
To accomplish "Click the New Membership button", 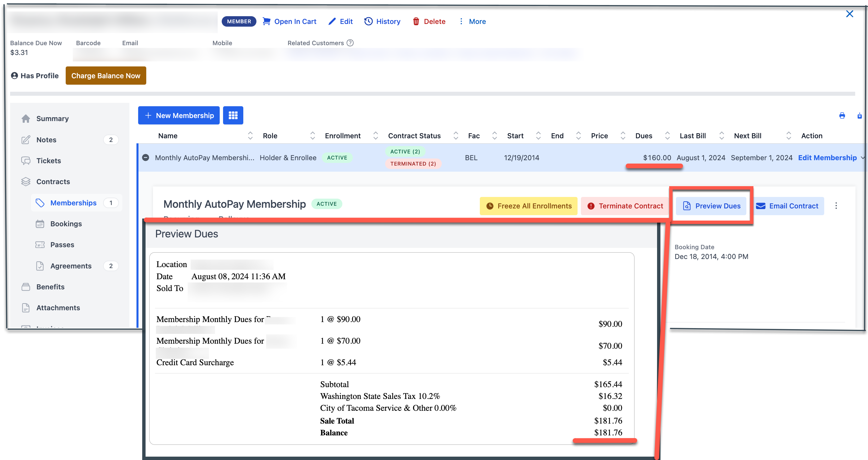I will (179, 115).
